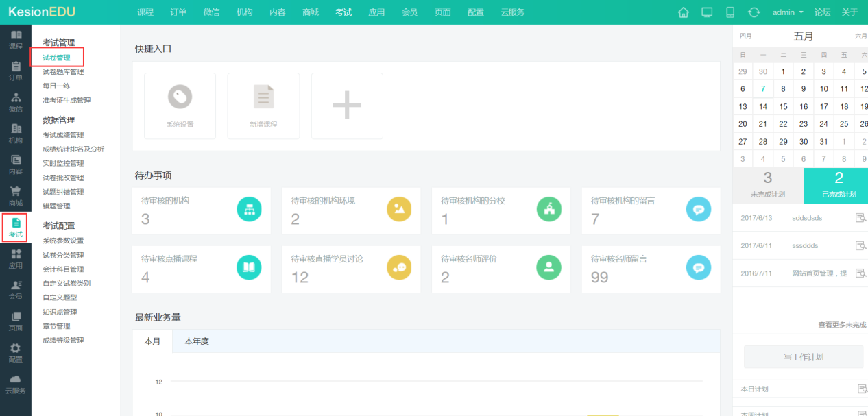Open the 配置 gear sidebar icon
Viewport: 868px width, 416px height.
[x=15, y=352]
